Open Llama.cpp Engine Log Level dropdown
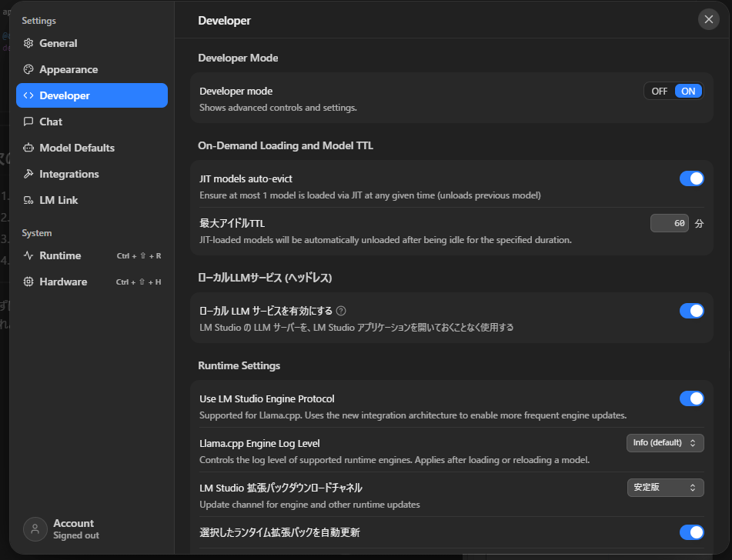 tap(665, 443)
